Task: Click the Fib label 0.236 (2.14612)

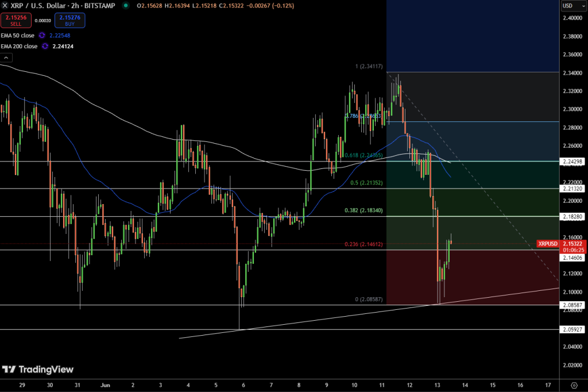Action: (x=363, y=244)
